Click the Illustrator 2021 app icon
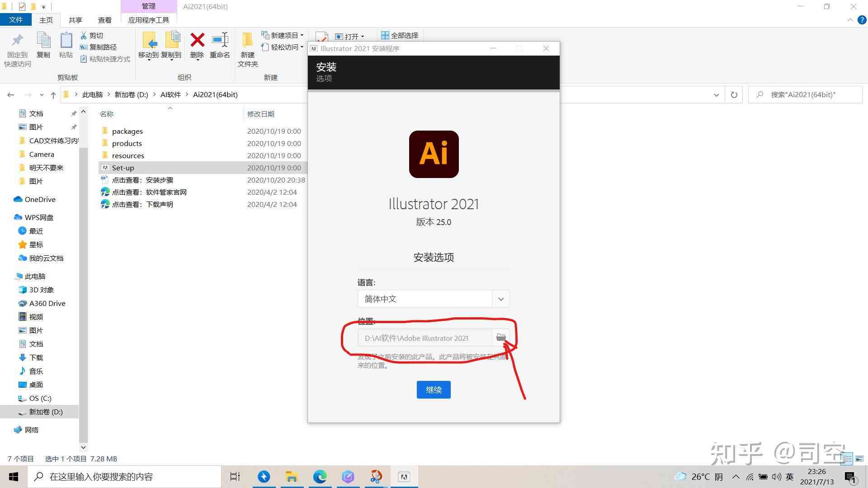Viewport: 868px width, 488px height. point(434,155)
